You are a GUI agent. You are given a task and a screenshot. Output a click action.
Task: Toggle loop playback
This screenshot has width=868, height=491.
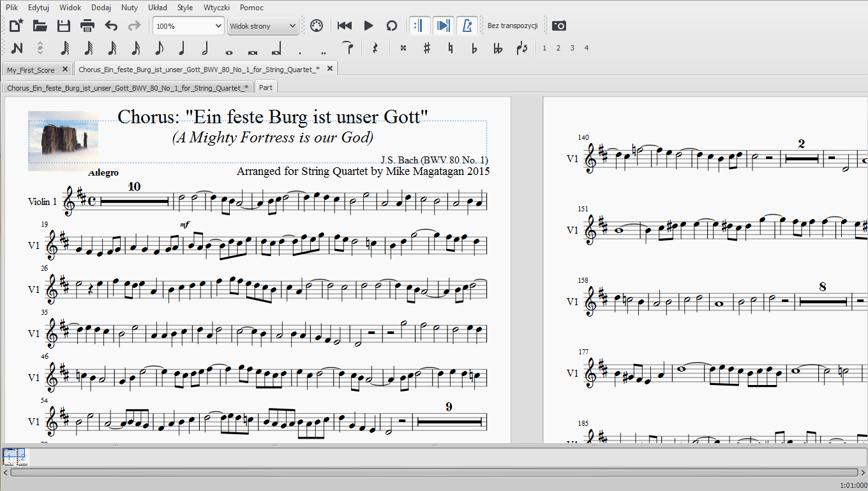(x=392, y=26)
